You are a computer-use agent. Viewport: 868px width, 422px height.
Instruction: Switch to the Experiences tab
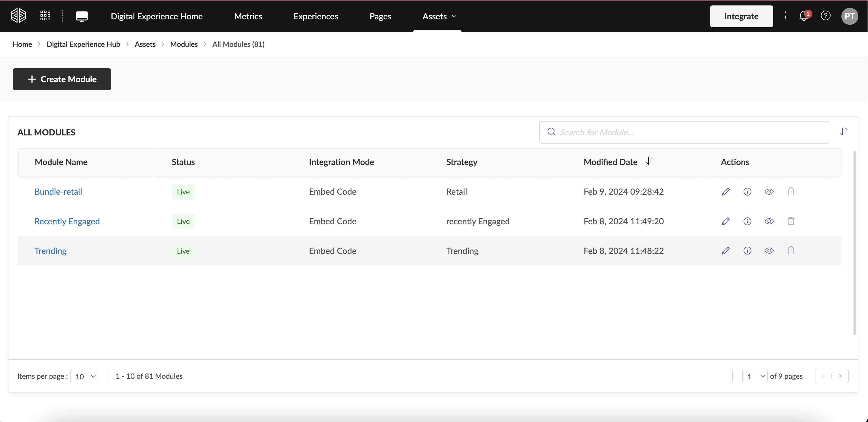[x=315, y=16]
